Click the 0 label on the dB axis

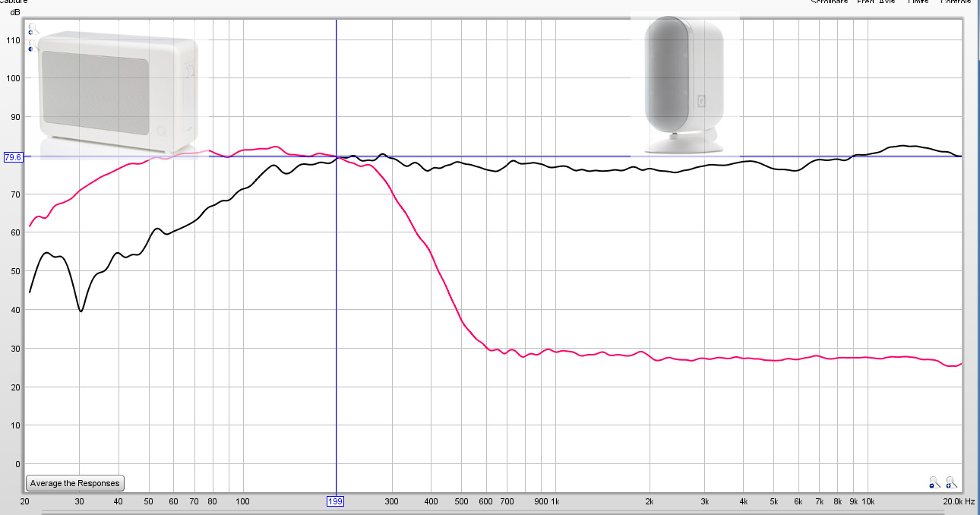point(19,464)
